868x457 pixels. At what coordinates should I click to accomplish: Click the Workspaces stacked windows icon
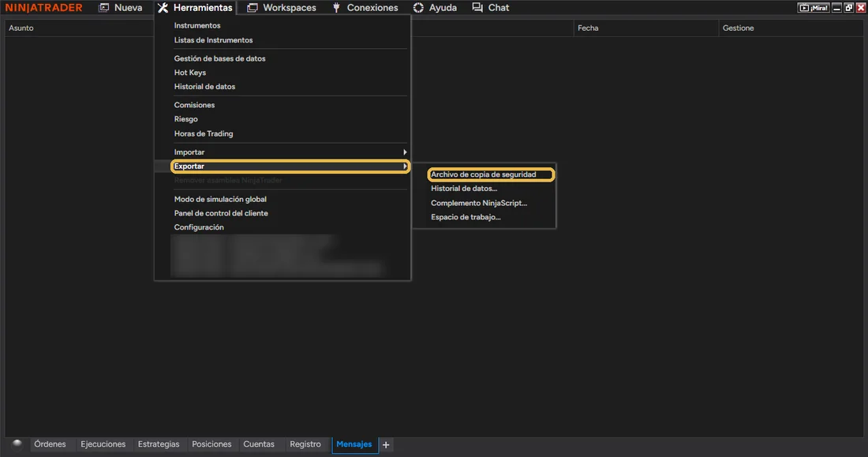click(x=253, y=8)
